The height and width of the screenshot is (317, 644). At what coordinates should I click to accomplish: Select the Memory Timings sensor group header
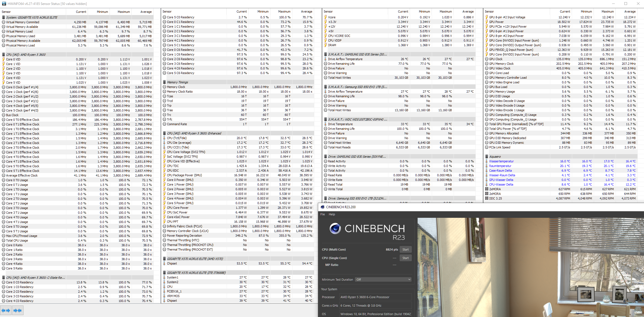[x=178, y=82]
